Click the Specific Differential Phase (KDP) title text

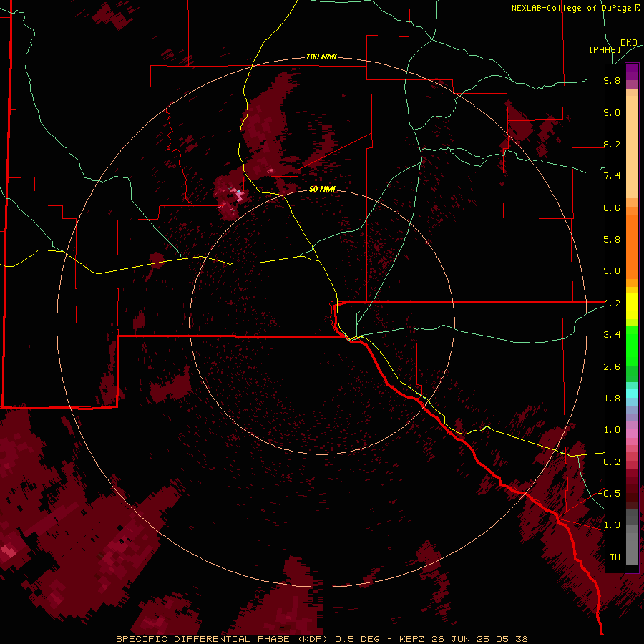[224, 639]
